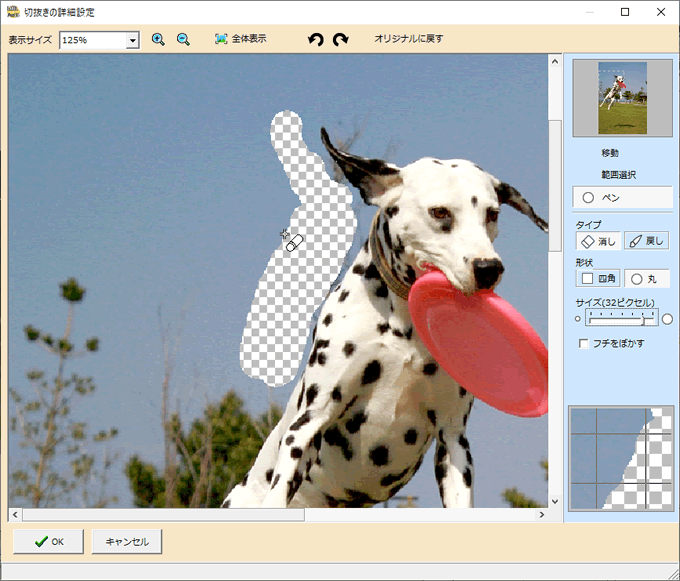Viewport: 680px width, 581px height.
Task: Click the vertical scrollbar down arrow
Action: 555,499
